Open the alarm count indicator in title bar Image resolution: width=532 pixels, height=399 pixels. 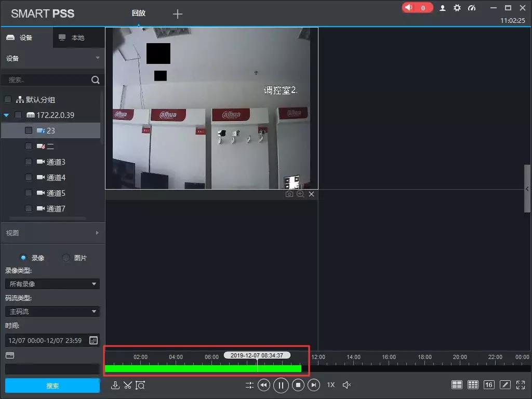tap(417, 7)
